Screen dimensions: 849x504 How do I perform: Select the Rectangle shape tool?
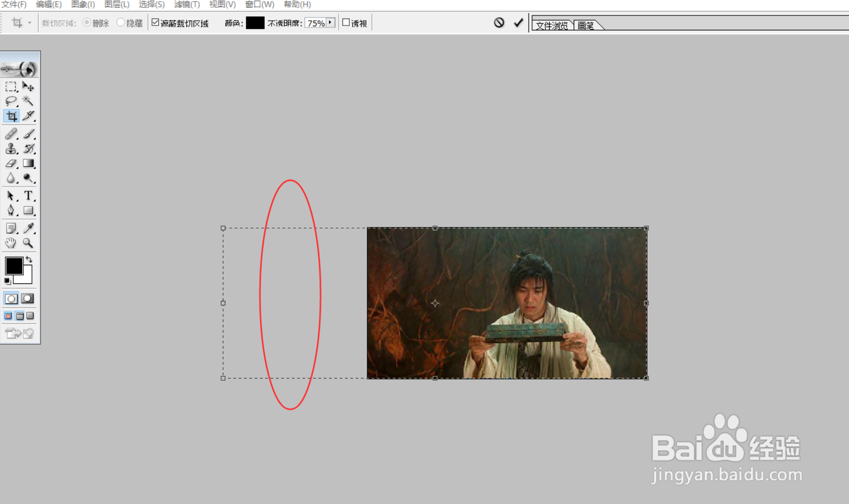(28, 211)
